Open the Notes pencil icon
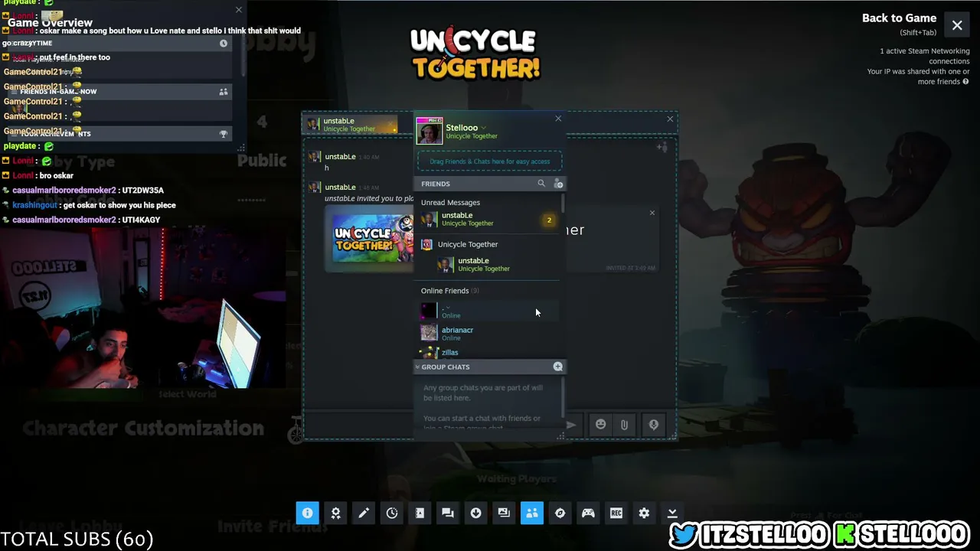980x551 pixels. tap(364, 513)
